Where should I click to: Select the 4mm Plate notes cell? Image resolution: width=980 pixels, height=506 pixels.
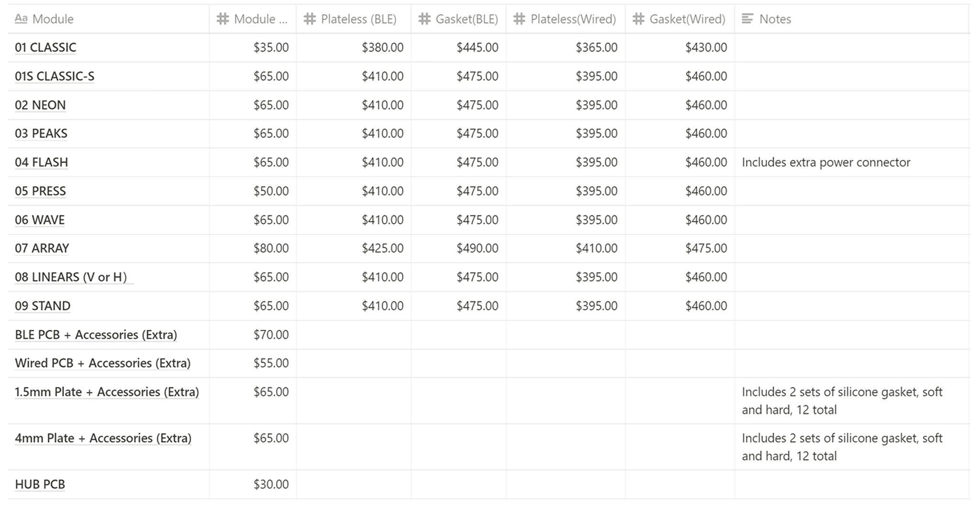click(842, 447)
